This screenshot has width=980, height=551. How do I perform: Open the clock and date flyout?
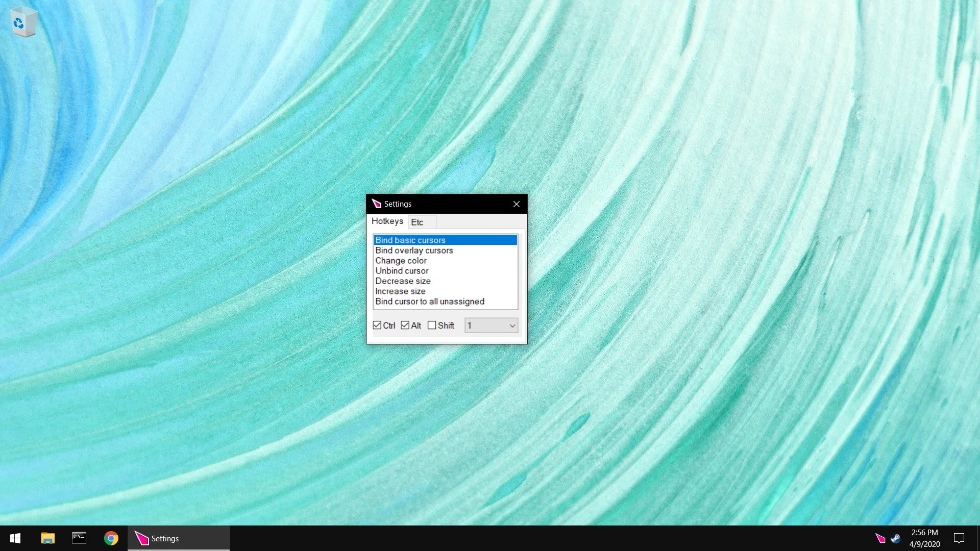pos(924,538)
